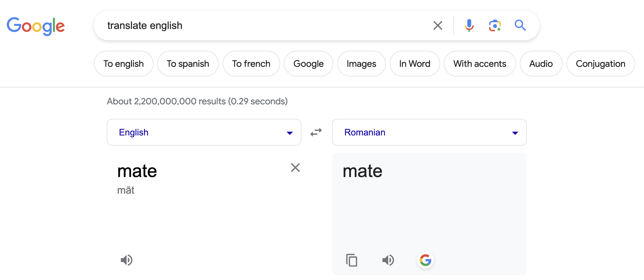Open Google Lens image search icon
Viewport: 644px width, 280px height.
click(495, 26)
